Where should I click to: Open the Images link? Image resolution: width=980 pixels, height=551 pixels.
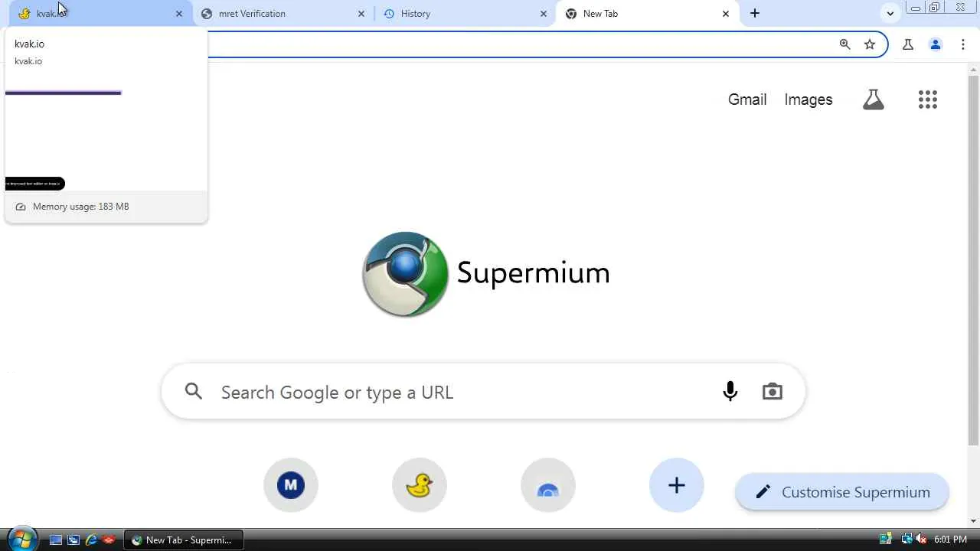(x=808, y=99)
